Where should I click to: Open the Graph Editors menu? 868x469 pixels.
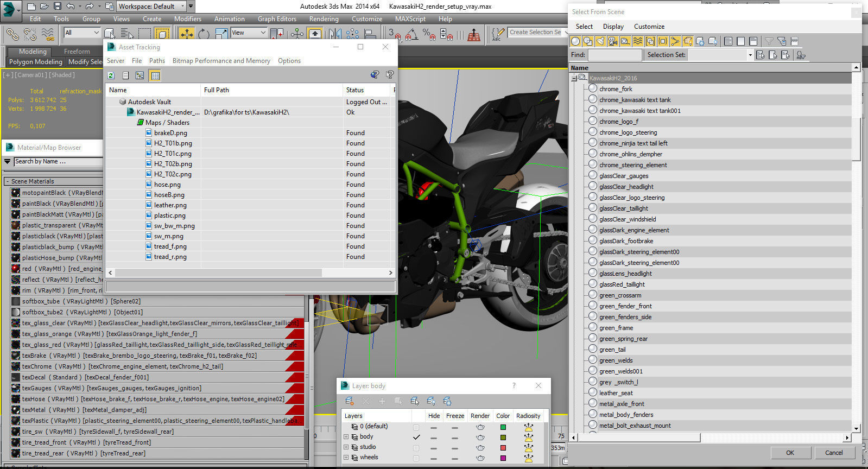(277, 18)
